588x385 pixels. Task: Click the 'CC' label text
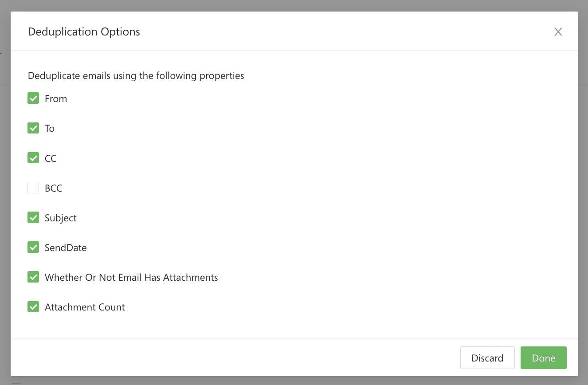[51, 158]
